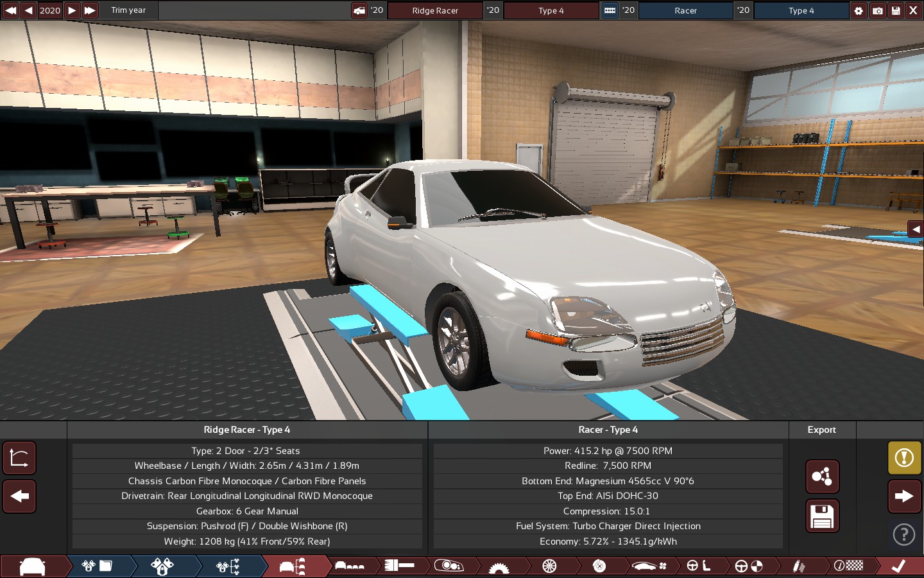Click the Top End: AlSi DOHC-30 row
Viewport: 924px width, 578px height.
coord(608,496)
